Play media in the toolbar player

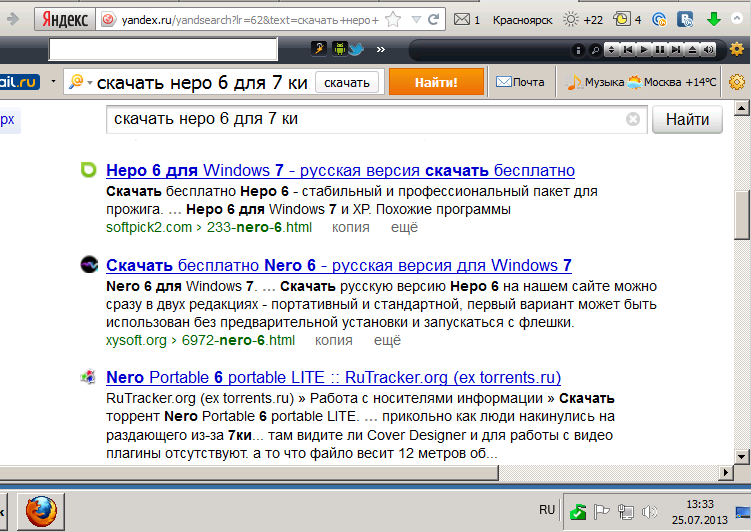[x=644, y=49]
